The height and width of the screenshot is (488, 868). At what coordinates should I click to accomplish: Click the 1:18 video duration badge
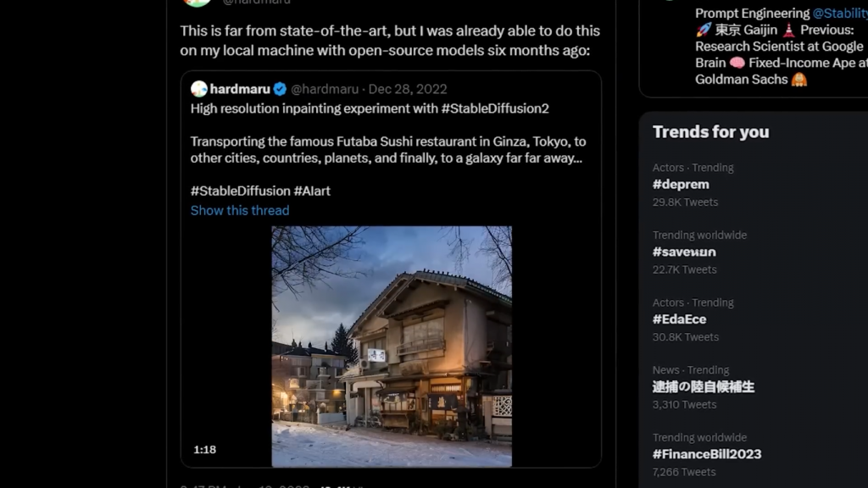click(204, 450)
